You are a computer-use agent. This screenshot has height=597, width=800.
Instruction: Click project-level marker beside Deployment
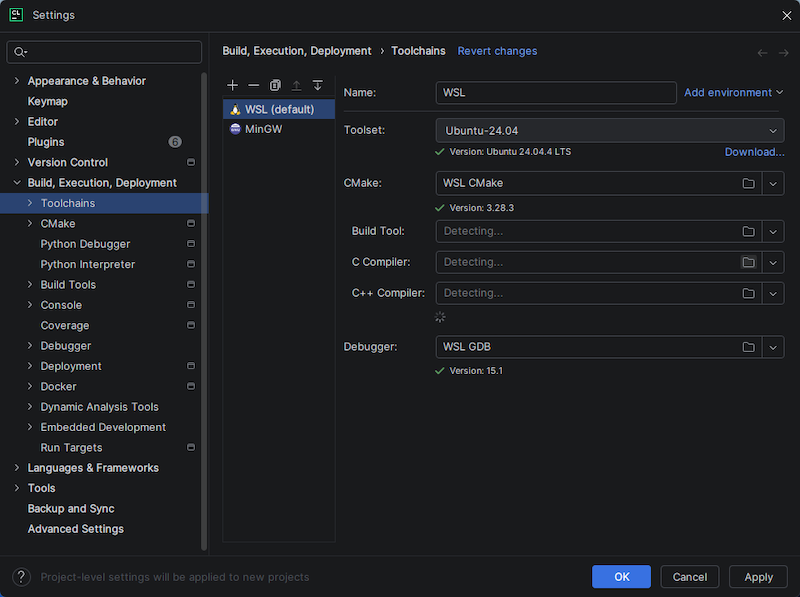coord(191,366)
